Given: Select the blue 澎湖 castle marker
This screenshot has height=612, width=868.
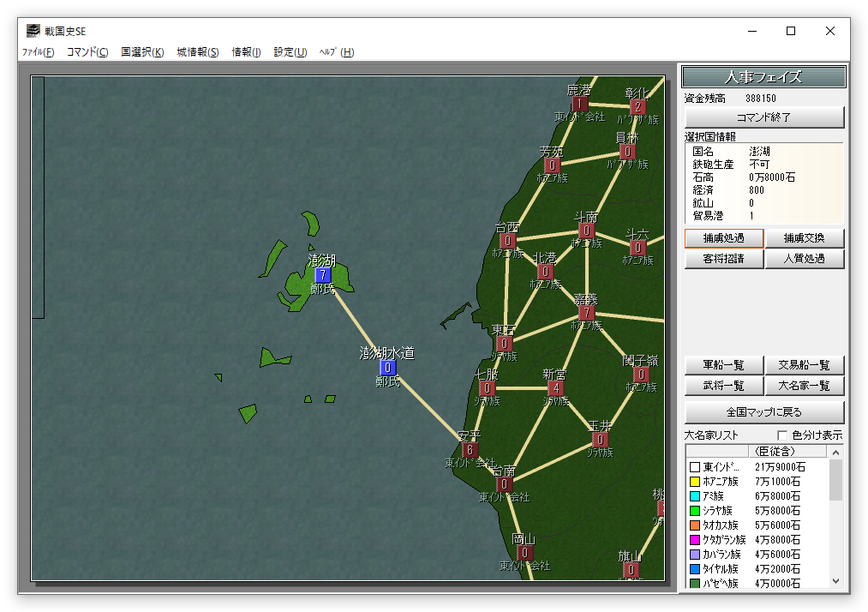Looking at the screenshot, I should (x=323, y=275).
